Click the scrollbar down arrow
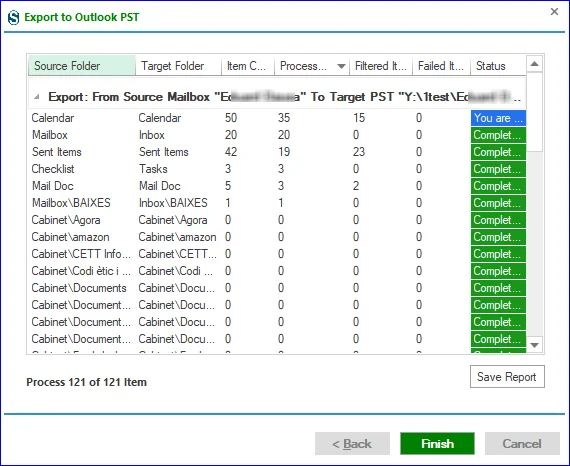This screenshot has width=570, height=466. tap(534, 345)
